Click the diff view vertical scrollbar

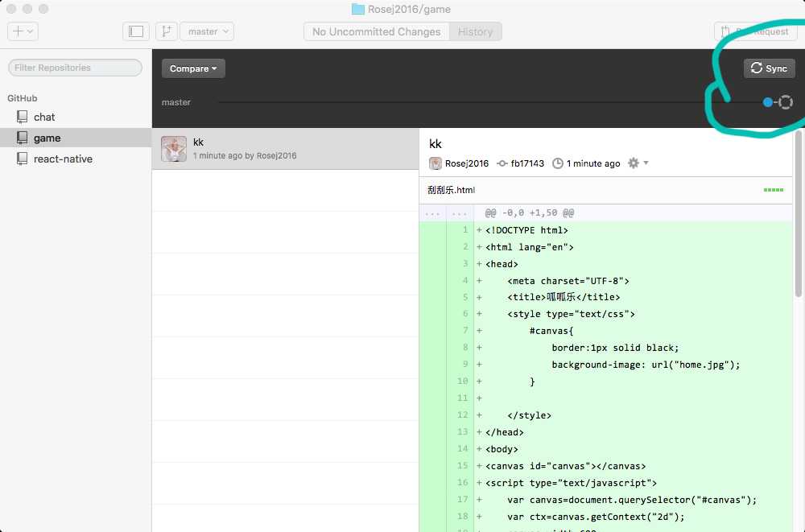pyautogui.click(x=799, y=214)
